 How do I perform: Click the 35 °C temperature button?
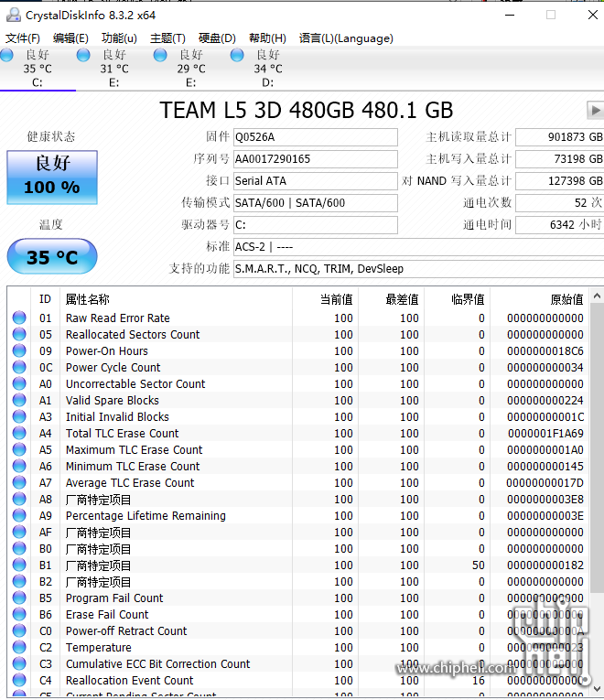(52, 256)
